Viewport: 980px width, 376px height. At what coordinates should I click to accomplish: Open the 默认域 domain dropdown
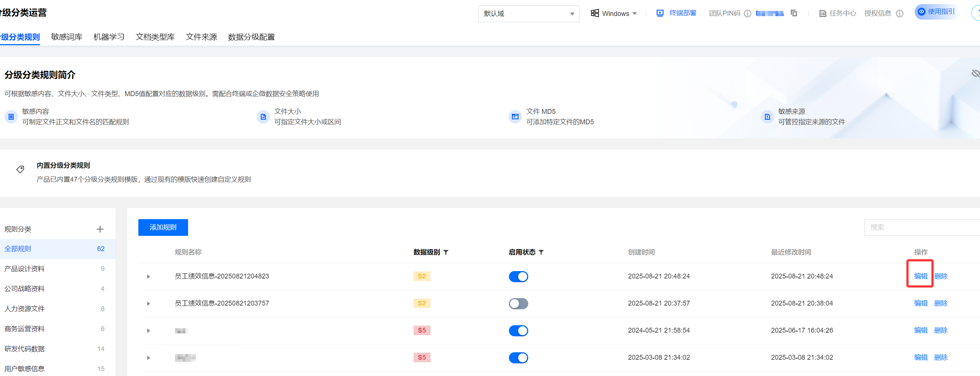[x=528, y=14]
